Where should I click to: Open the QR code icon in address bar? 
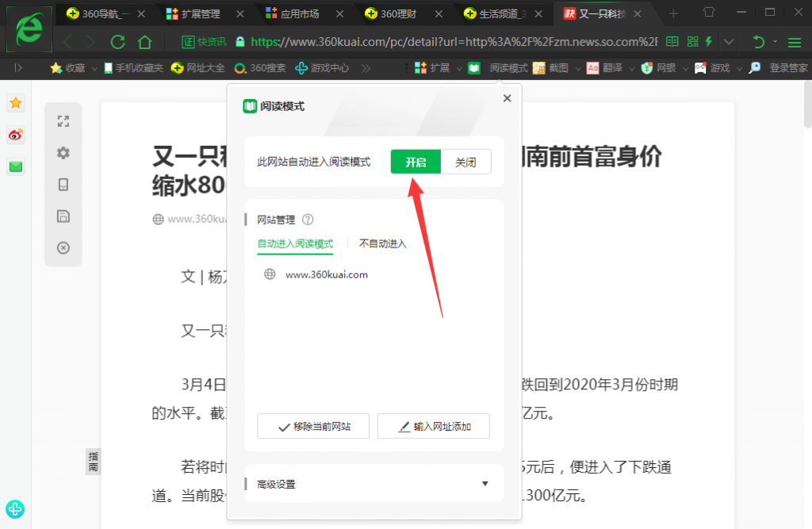692,42
